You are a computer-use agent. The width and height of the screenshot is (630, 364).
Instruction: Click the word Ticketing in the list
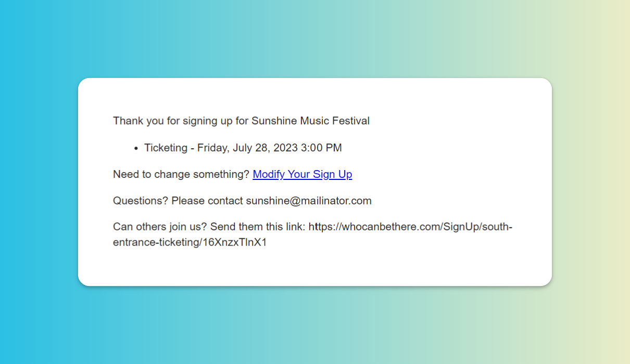[166, 148]
